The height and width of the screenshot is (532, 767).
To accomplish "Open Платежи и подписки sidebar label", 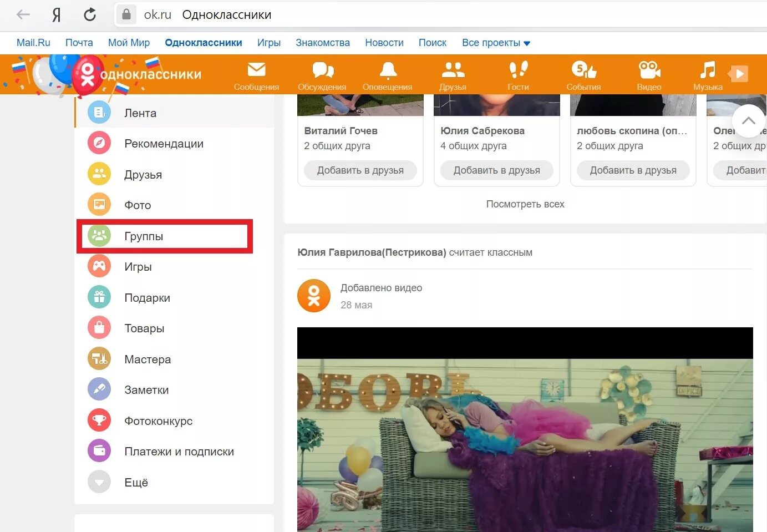I will (179, 452).
